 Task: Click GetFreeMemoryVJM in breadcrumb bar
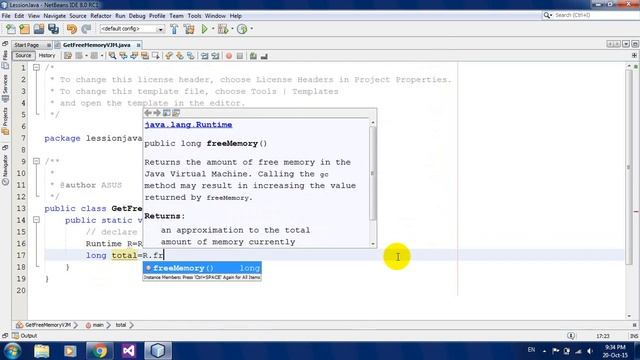(x=48, y=325)
